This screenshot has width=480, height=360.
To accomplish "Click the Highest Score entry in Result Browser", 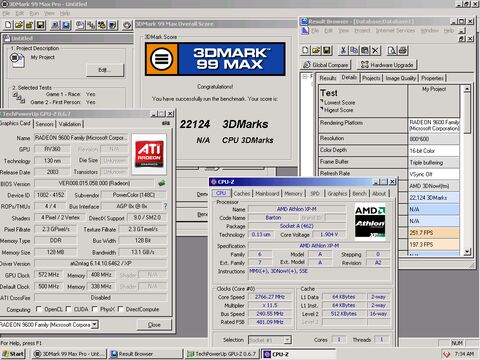I will (339, 110).
